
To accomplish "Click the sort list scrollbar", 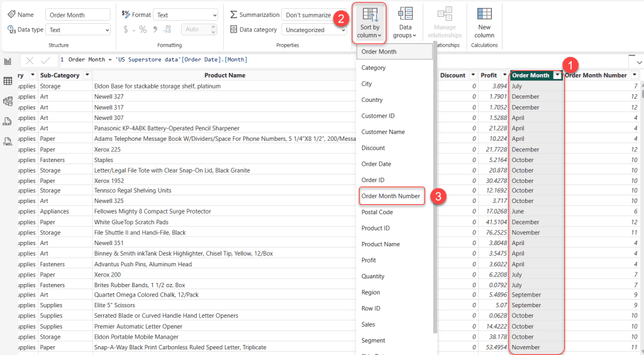I will click(435, 188).
